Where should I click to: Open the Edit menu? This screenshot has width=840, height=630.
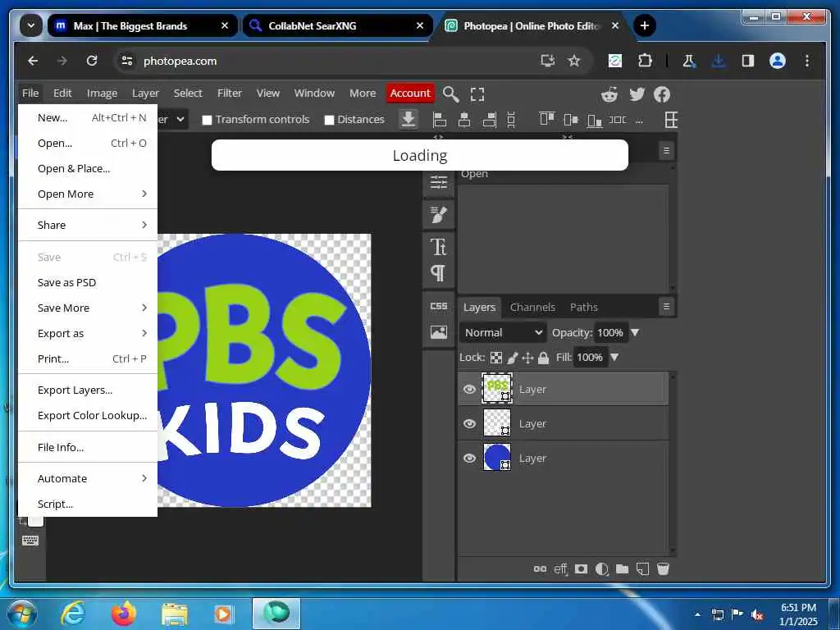click(62, 94)
